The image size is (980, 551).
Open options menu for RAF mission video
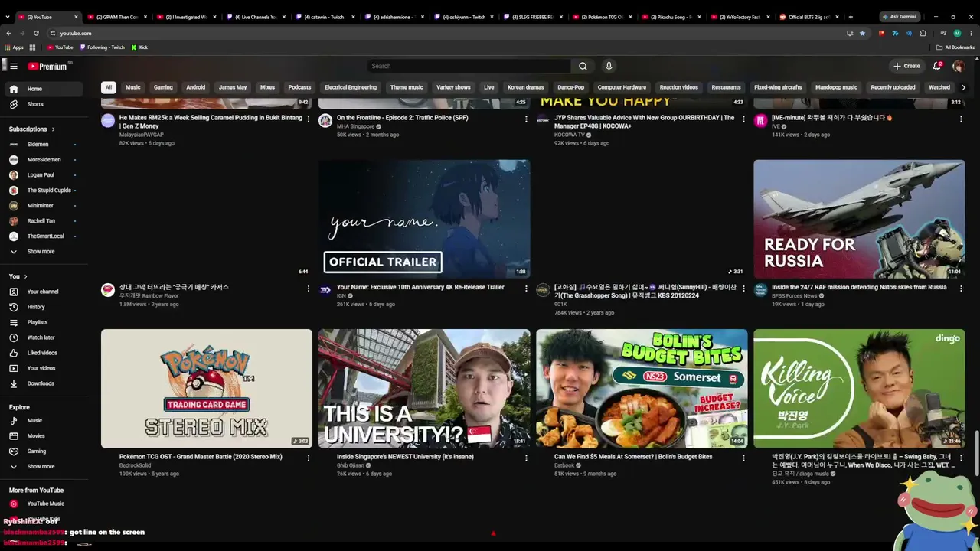click(961, 289)
